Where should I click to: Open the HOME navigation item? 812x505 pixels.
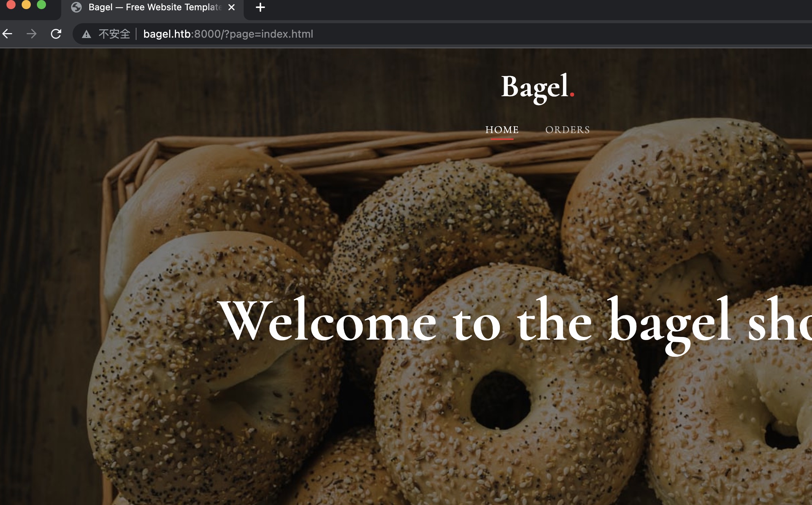point(502,130)
